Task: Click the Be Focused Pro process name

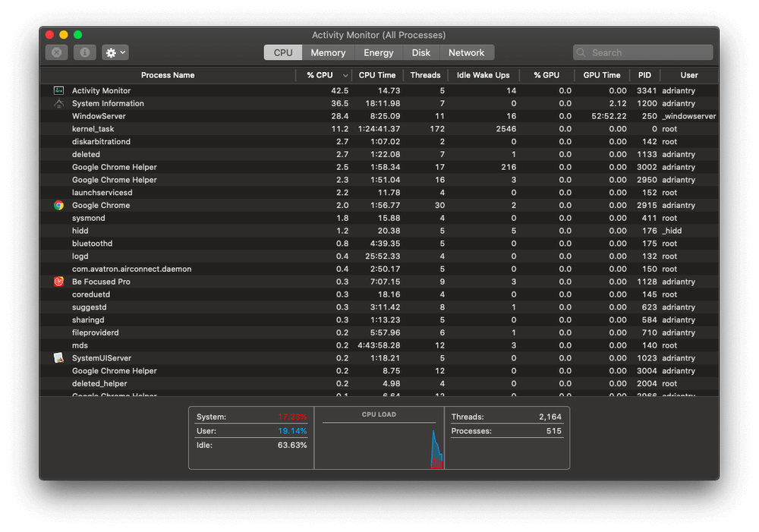Action: point(101,282)
